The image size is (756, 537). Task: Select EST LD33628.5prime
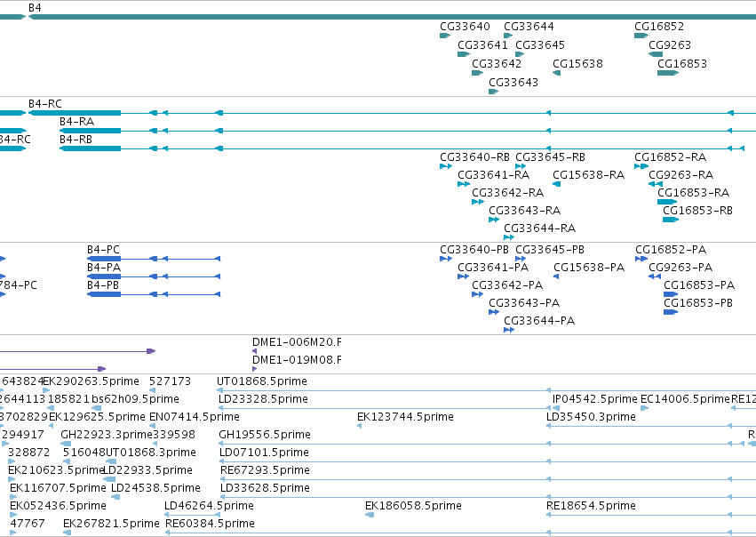pos(265,488)
